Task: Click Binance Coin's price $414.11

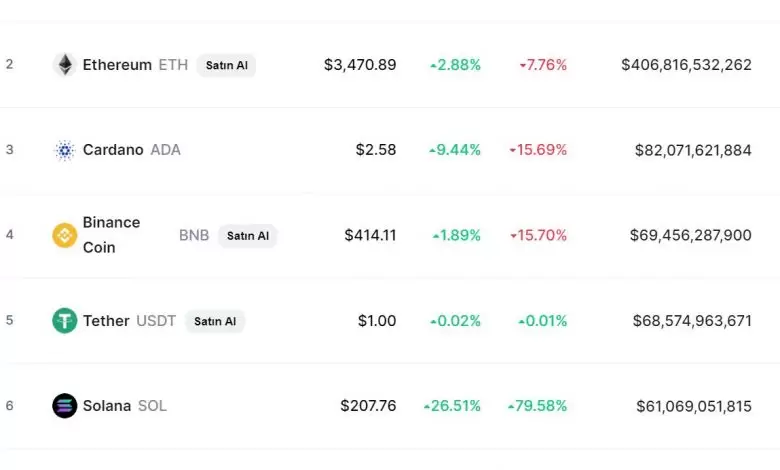Action: (x=370, y=235)
